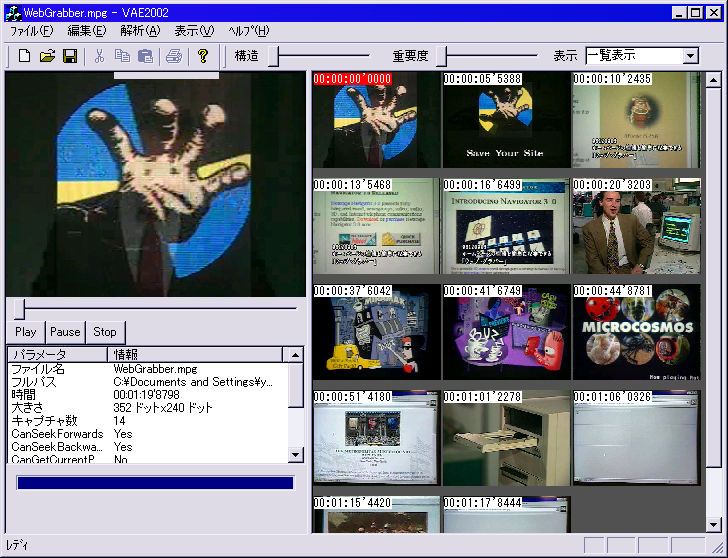728x558 pixels.
Task: Click the フルパス row in parameter list
Action: 148,382
